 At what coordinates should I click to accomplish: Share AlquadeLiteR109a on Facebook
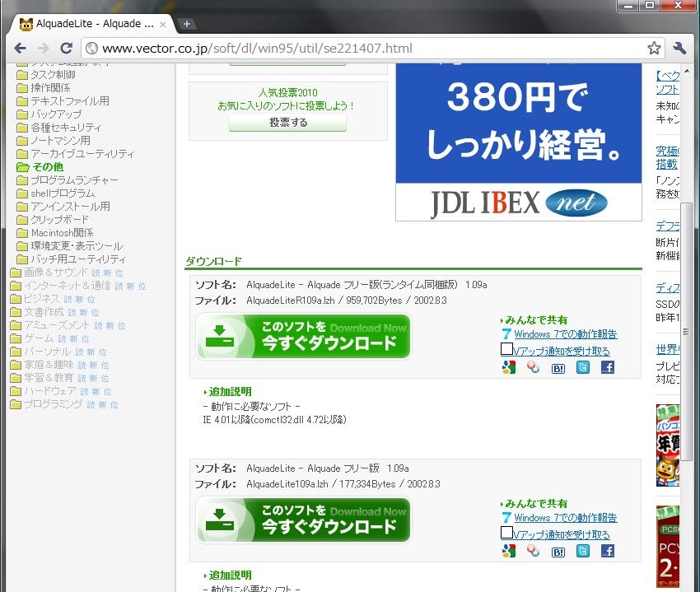[608, 367]
